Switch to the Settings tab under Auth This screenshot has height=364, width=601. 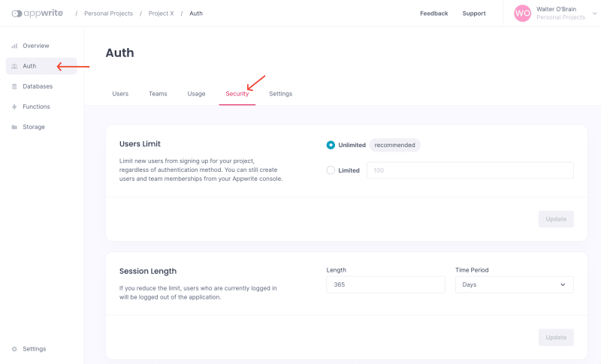click(280, 94)
